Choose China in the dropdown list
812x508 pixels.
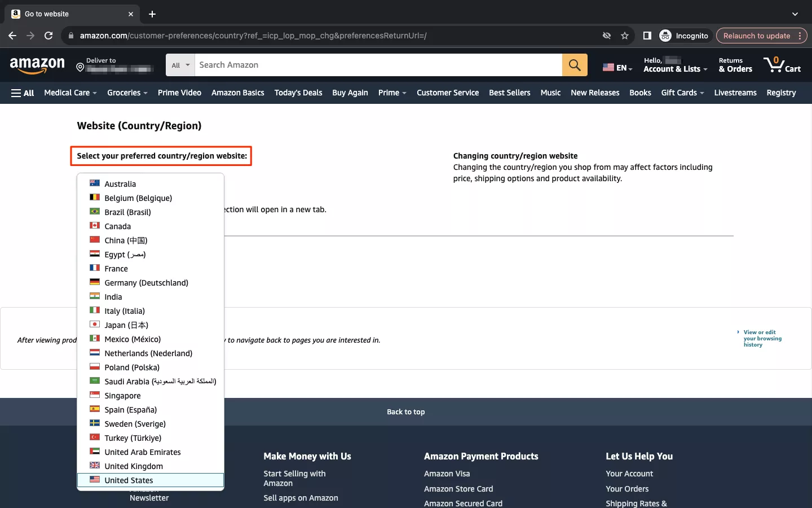[151, 240]
